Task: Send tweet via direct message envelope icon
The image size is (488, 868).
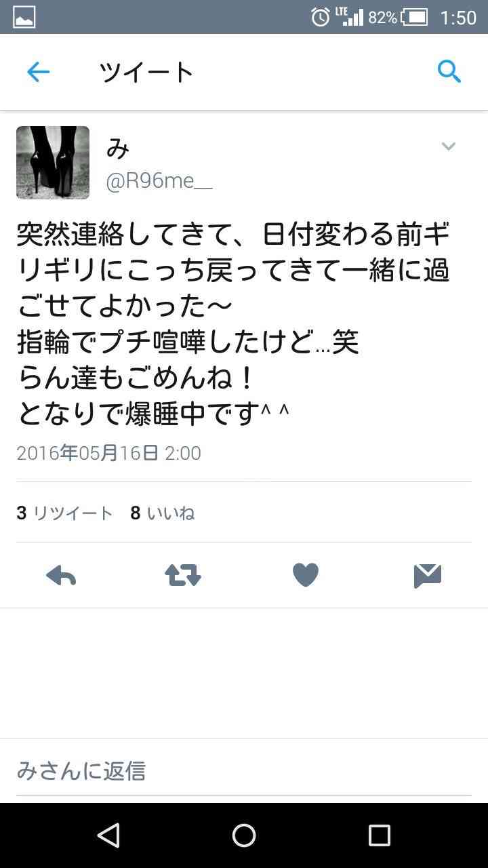Action: (428, 576)
